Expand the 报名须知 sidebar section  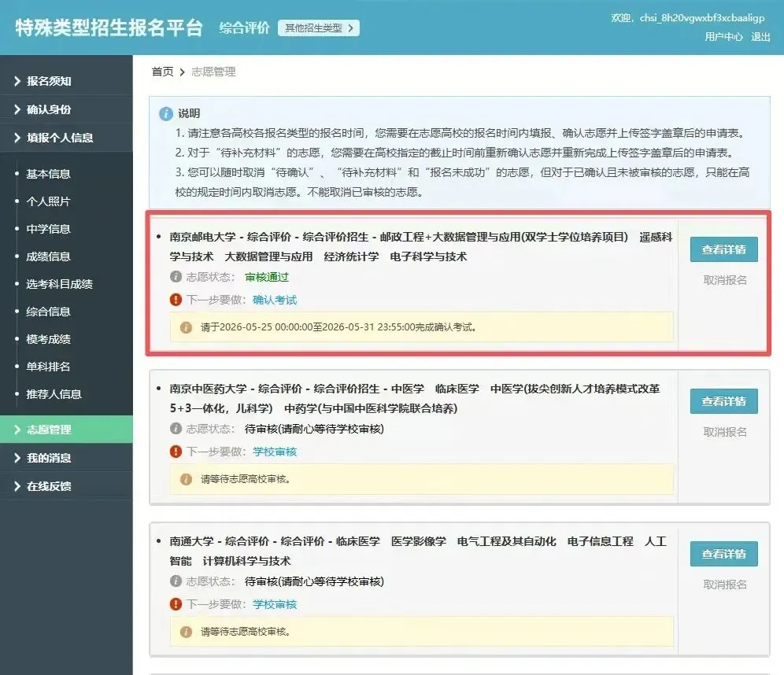(x=66, y=81)
